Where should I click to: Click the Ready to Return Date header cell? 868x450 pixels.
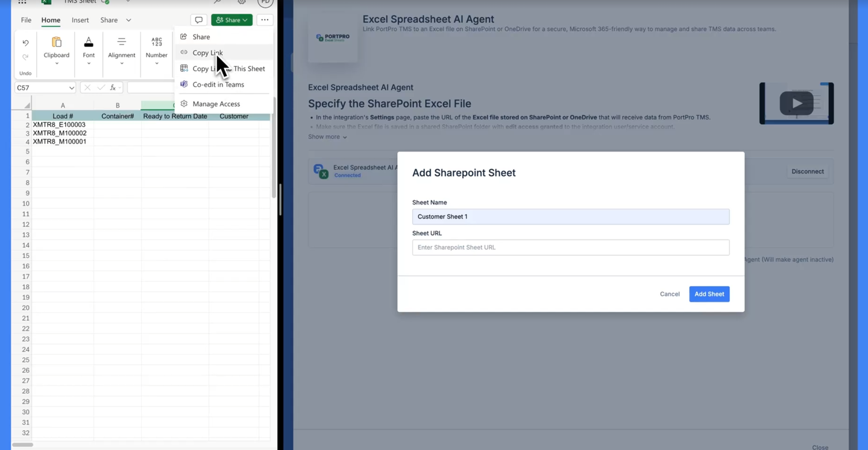175,116
